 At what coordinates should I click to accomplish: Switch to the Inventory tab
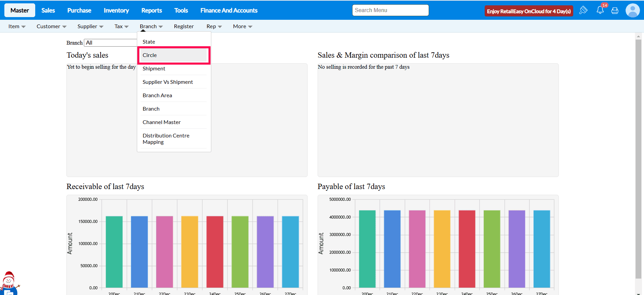(116, 10)
